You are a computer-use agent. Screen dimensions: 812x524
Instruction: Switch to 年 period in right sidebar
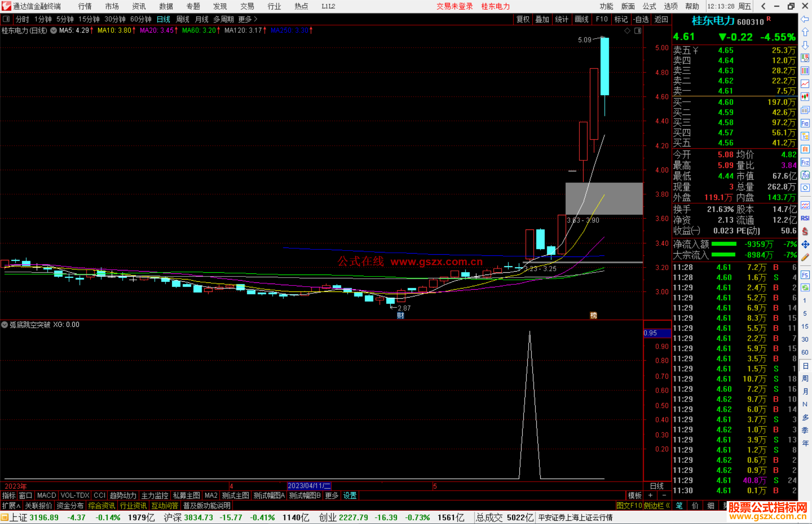tap(805, 443)
